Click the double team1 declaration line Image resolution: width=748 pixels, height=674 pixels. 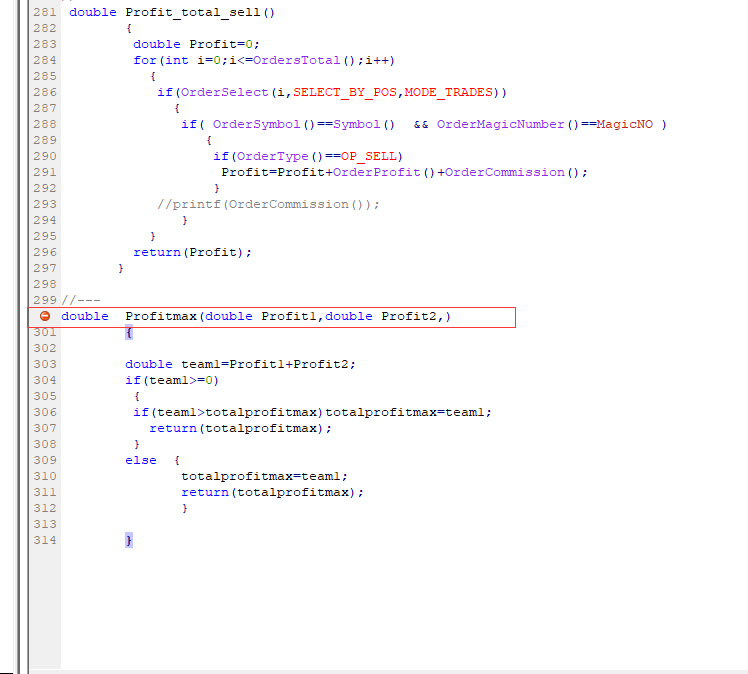(x=240, y=364)
